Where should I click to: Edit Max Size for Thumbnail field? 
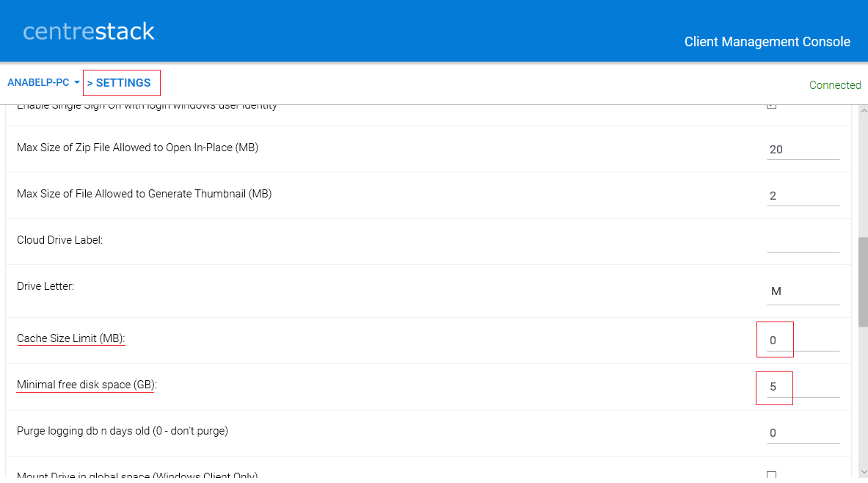click(x=803, y=195)
